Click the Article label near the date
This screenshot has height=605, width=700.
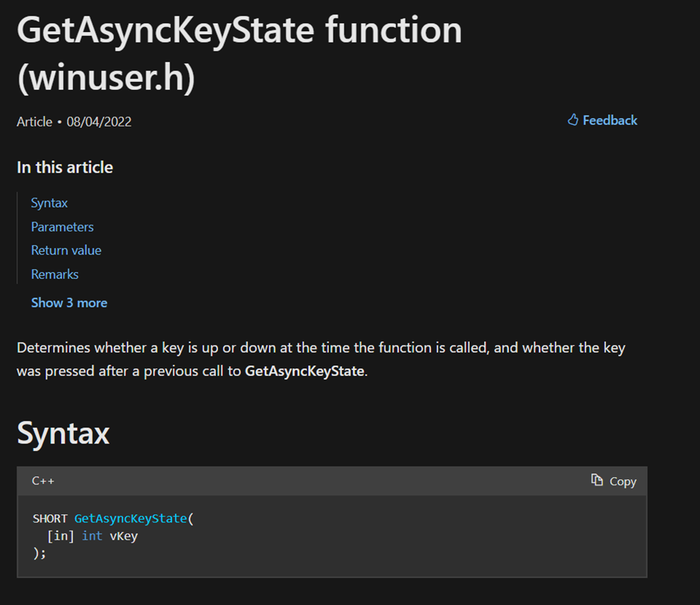(34, 121)
